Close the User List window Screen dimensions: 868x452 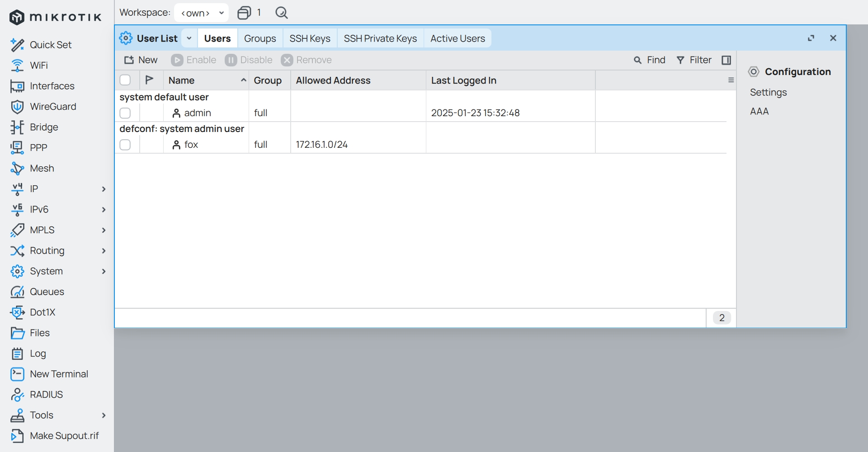(x=833, y=38)
